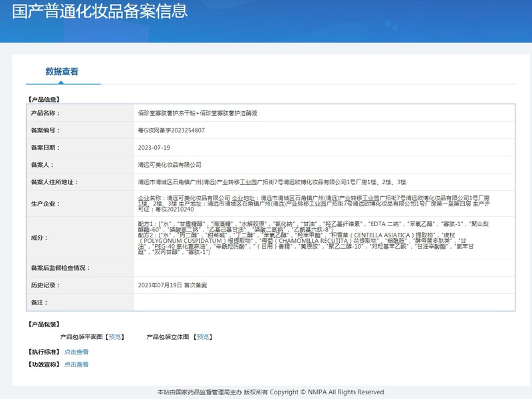Click the 产品信息 section heading
Viewport: 532px width, 399px height.
point(45,99)
